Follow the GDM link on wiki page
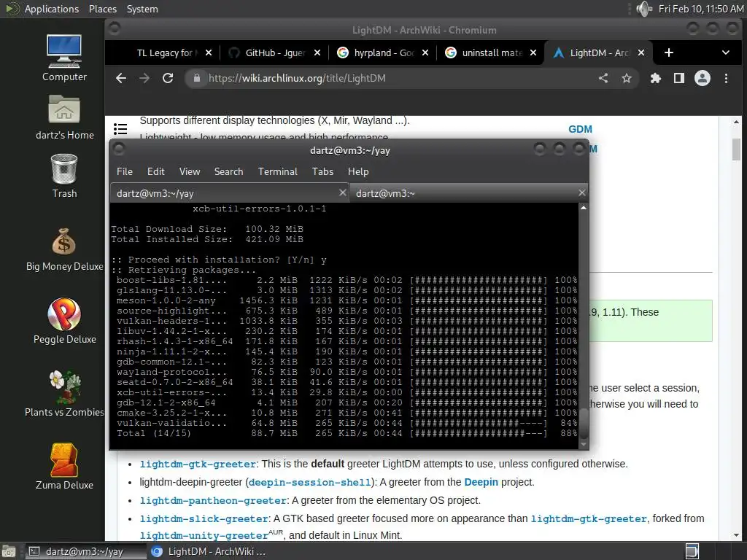The width and height of the screenshot is (747, 560). 580,129
